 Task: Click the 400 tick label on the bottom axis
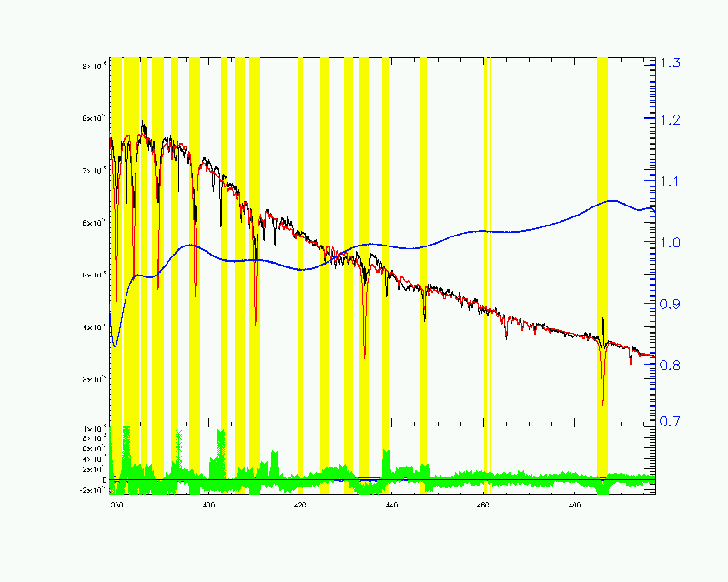(x=209, y=505)
